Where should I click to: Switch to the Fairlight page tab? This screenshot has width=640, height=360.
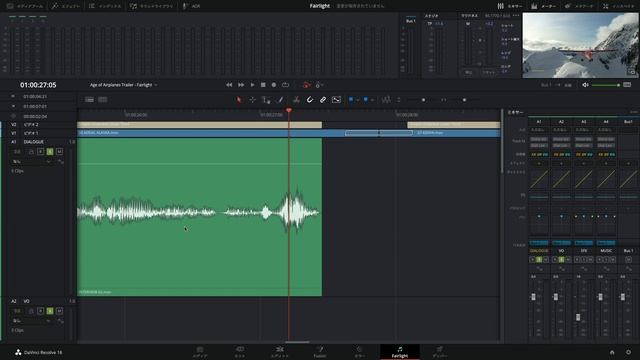pyautogui.click(x=400, y=352)
